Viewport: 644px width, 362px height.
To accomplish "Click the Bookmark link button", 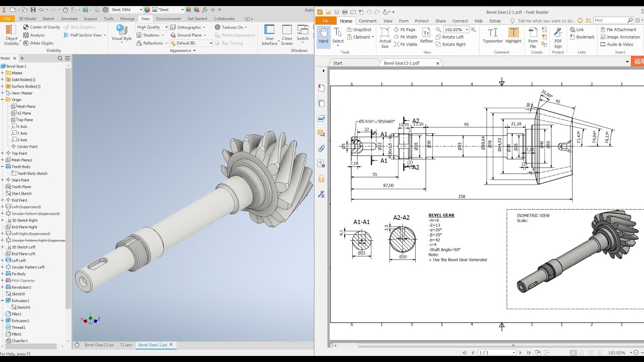I will [582, 37].
